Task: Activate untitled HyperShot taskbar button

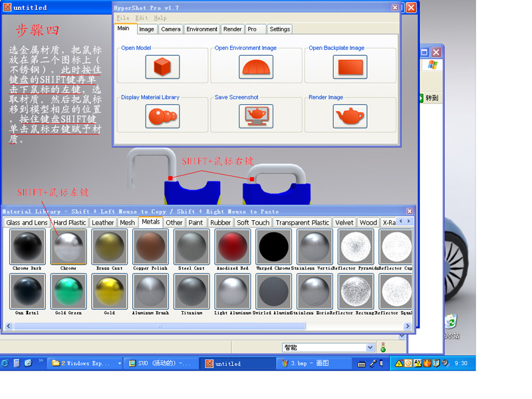Action: [237, 363]
